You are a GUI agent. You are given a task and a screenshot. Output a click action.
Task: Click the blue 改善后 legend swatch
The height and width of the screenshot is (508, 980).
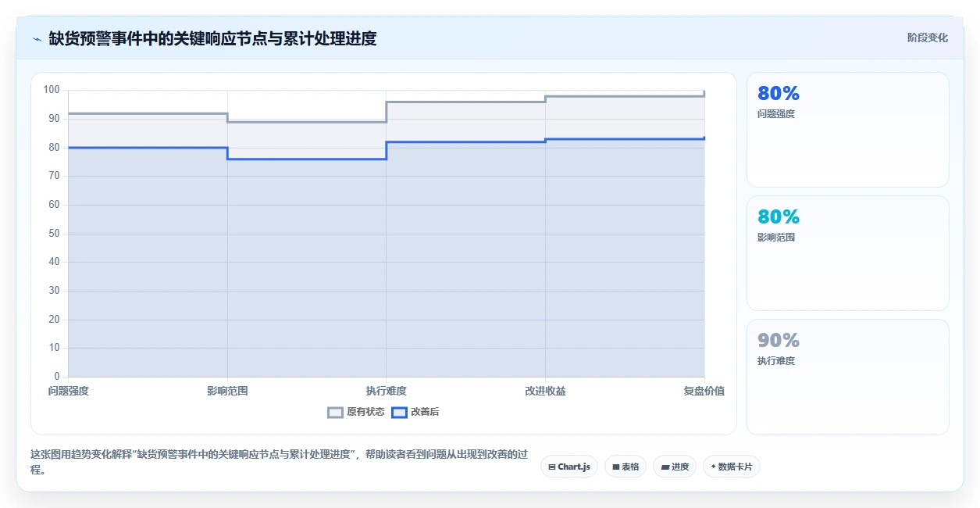[399, 412]
